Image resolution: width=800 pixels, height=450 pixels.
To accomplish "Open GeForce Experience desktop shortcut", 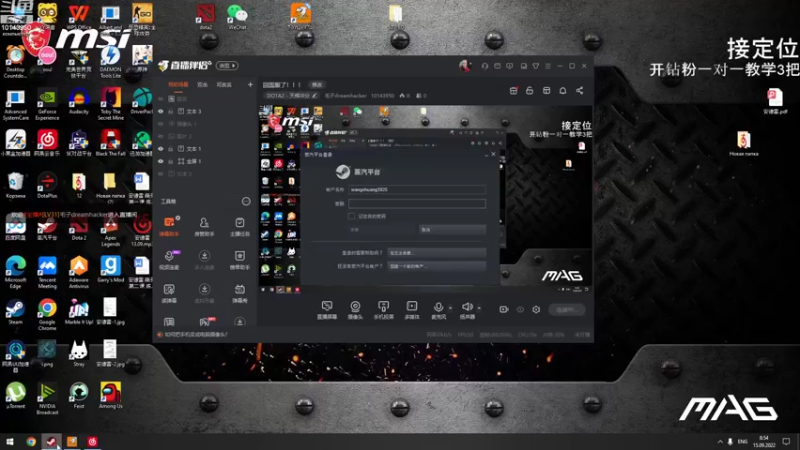I will (47, 105).
